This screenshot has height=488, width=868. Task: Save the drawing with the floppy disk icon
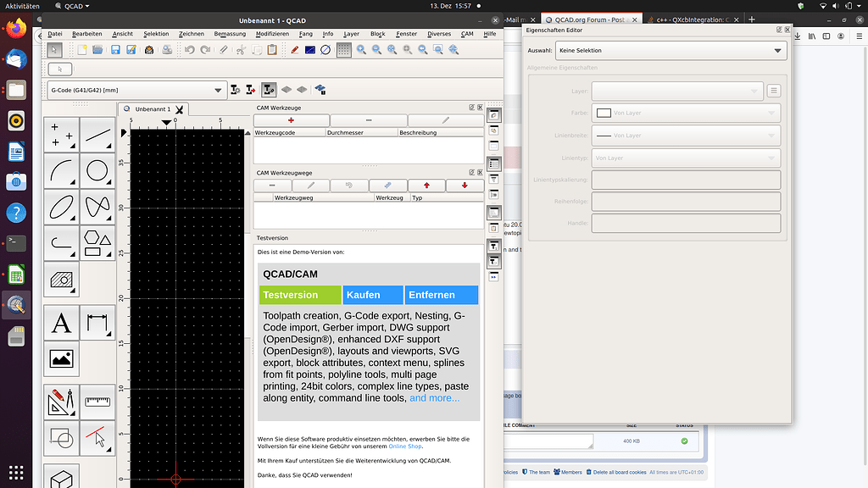pyautogui.click(x=115, y=50)
